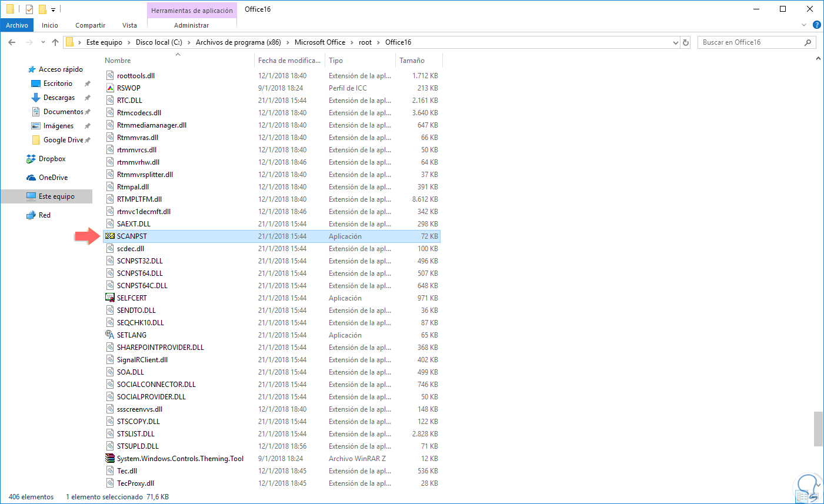Open the Administrar ribbon tab
The image size is (824, 504).
click(192, 25)
